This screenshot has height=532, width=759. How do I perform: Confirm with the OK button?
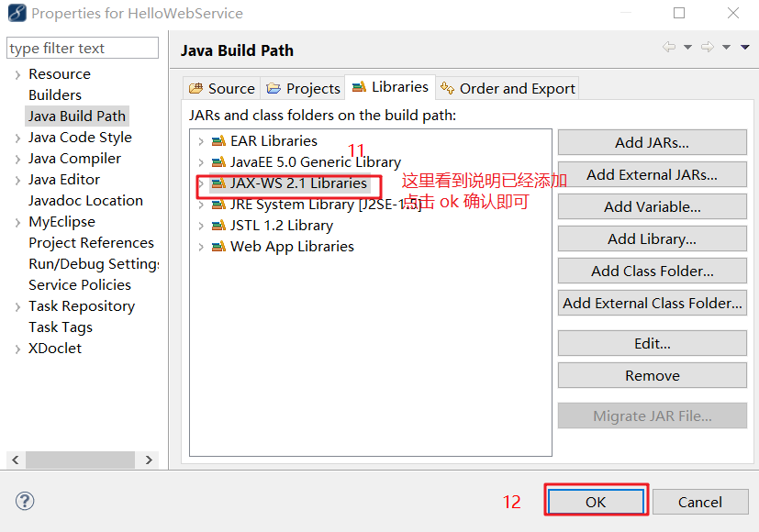pos(596,502)
